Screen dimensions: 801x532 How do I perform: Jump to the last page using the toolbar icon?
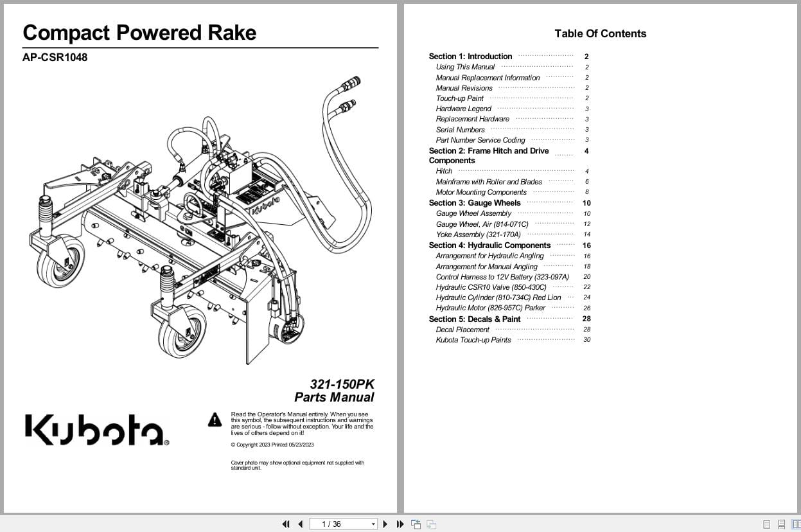(x=400, y=524)
